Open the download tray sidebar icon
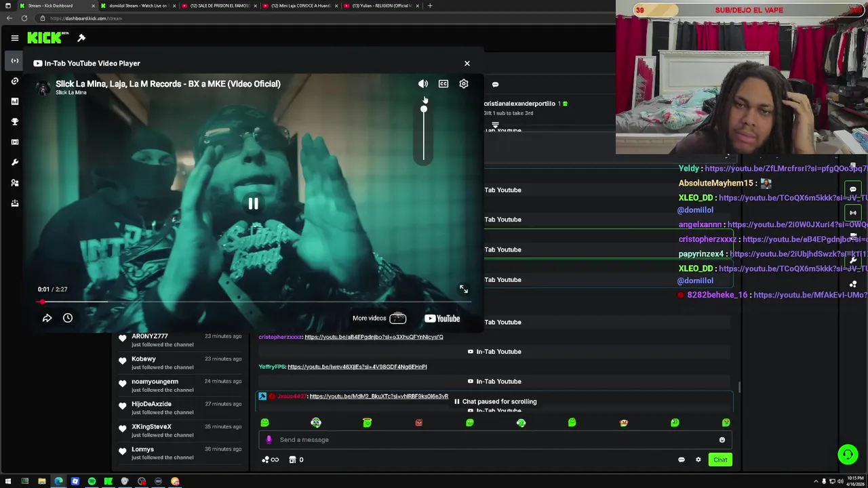The width and height of the screenshot is (868, 488). [x=15, y=203]
